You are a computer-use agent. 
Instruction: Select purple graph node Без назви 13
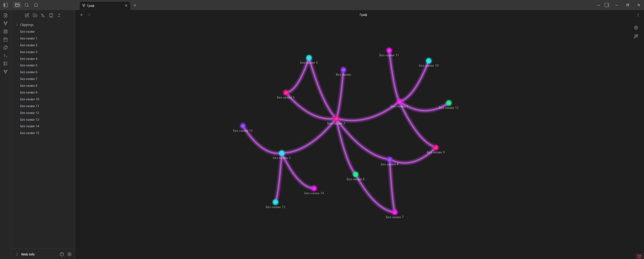coord(243,126)
